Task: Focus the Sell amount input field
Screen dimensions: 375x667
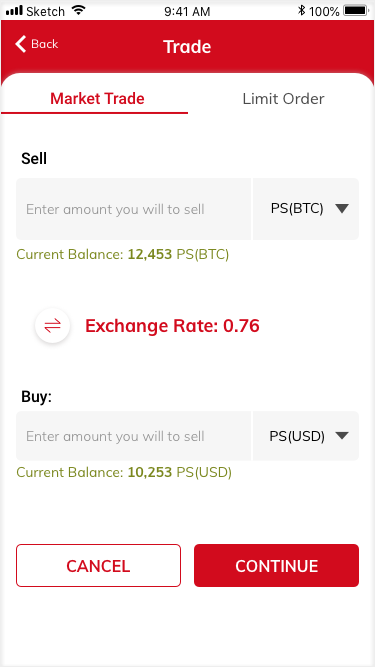Action: click(134, 209)
